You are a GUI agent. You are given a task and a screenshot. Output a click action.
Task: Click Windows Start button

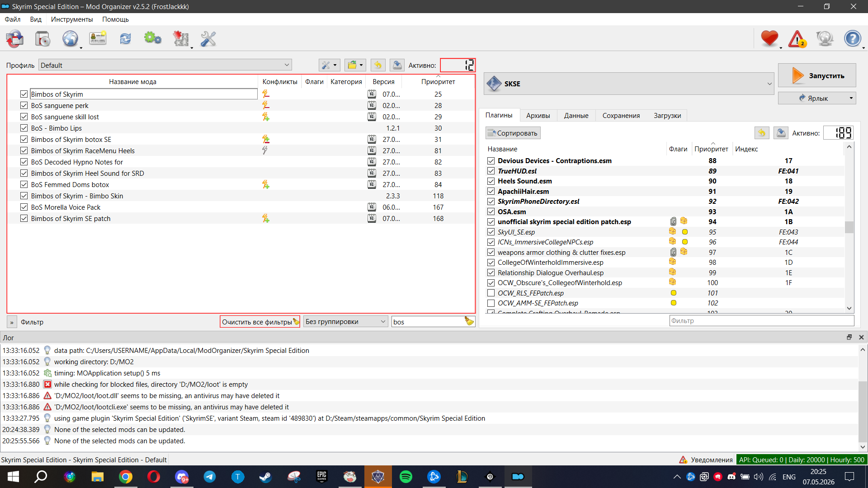(14, 477)
